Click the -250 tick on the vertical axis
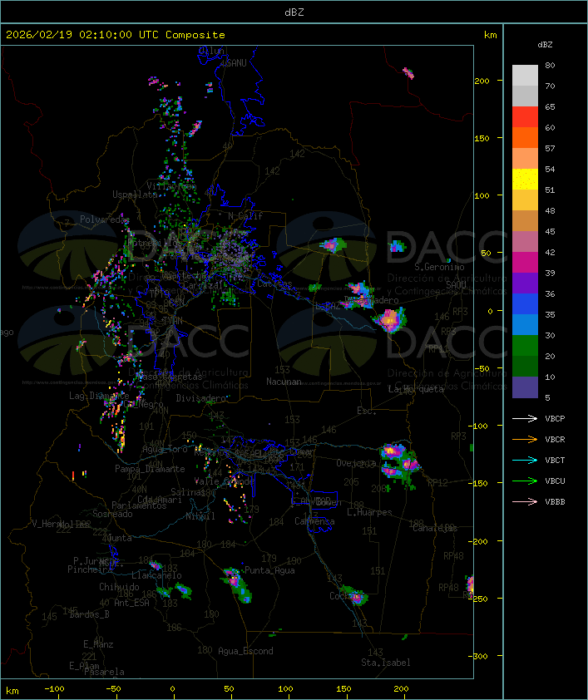Image resolution: width=588 pixels, height=700 pixels. [x=480, y=599]
